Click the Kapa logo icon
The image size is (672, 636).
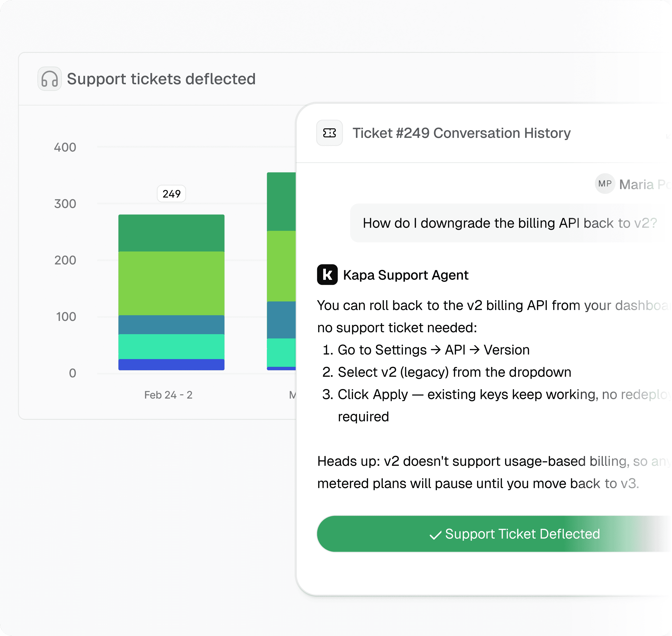pyautogui.click(x=327, y=275)
